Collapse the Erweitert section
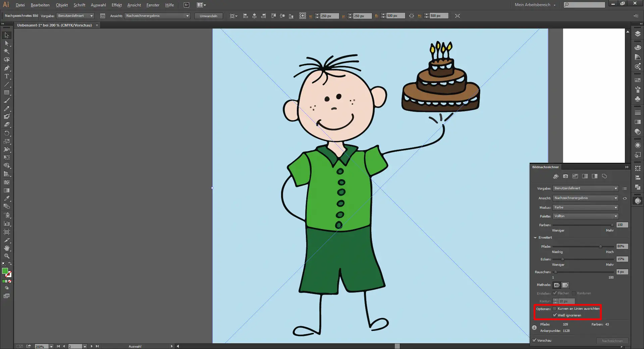 pos(535,238)
